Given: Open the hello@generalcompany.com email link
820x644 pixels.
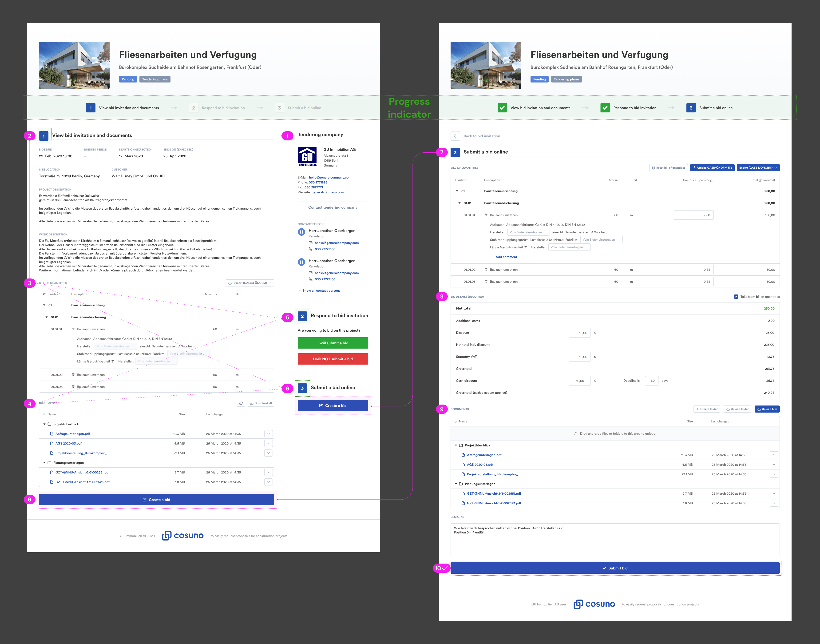Looking at the screenshot, I should click(x=330, y=178).
